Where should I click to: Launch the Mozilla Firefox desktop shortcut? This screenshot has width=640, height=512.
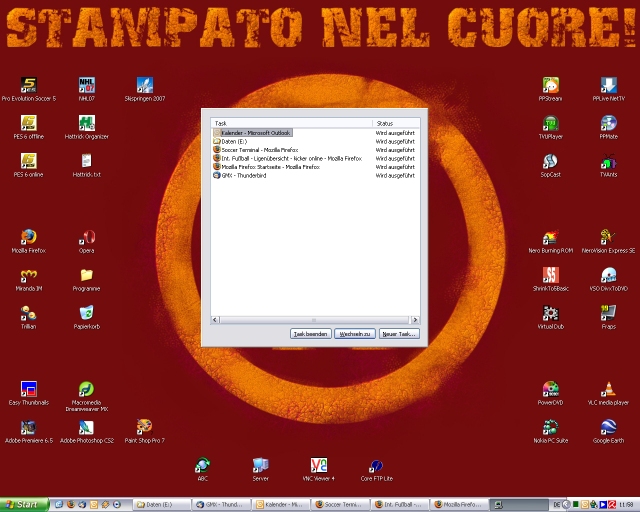pyautogui.click(x=28, y=238)
